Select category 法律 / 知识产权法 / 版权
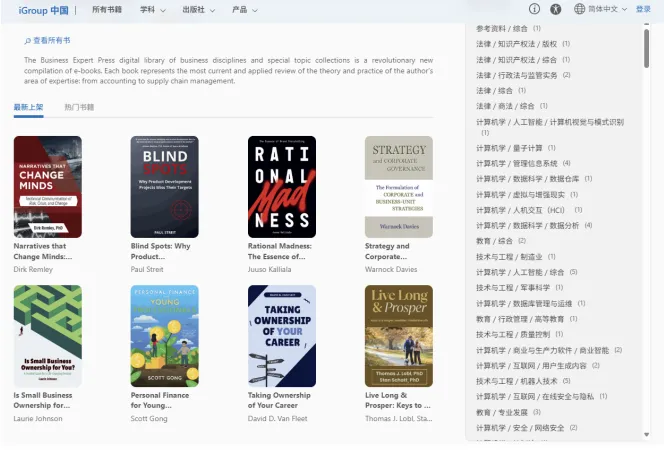 (x=523, y=44)
